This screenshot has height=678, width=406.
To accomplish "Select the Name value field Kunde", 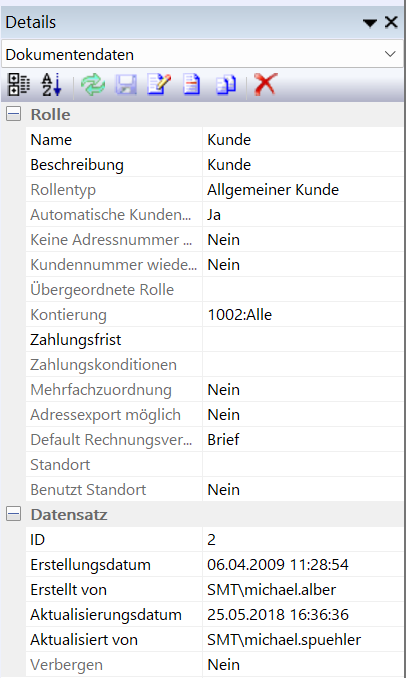I will tap(303, 140).
